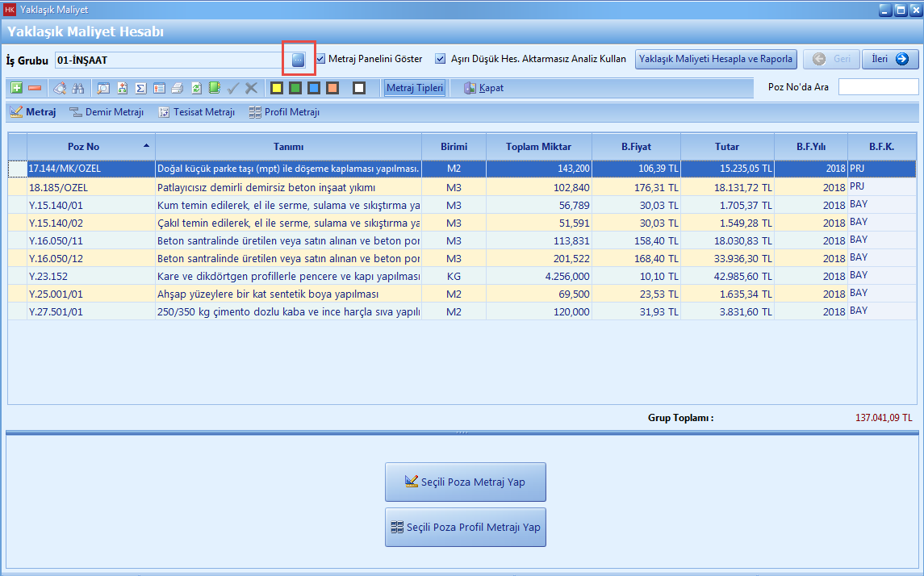
Task: Switch to the Tesisat Metrajı tab
Action: pos(196,112)
